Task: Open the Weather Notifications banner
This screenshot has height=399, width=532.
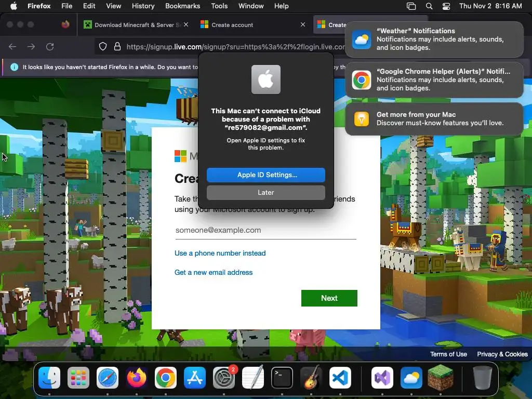Action: click(x=434, y=39)
